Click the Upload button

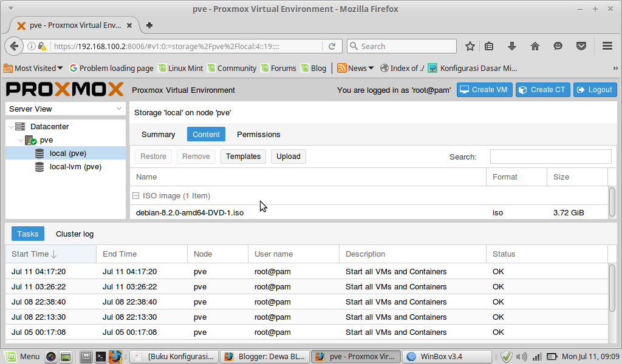click(289, 157)
